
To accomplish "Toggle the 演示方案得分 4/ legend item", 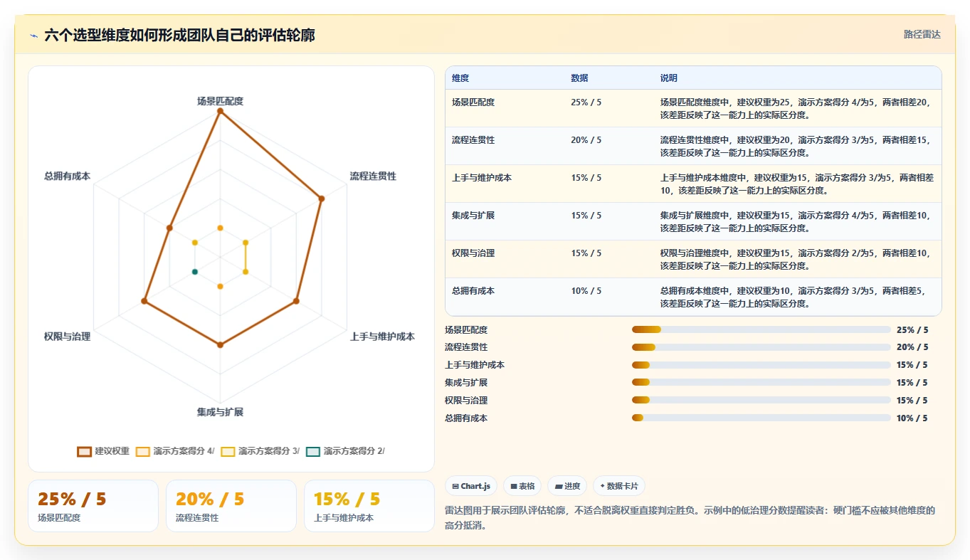I will click(174, 451).
